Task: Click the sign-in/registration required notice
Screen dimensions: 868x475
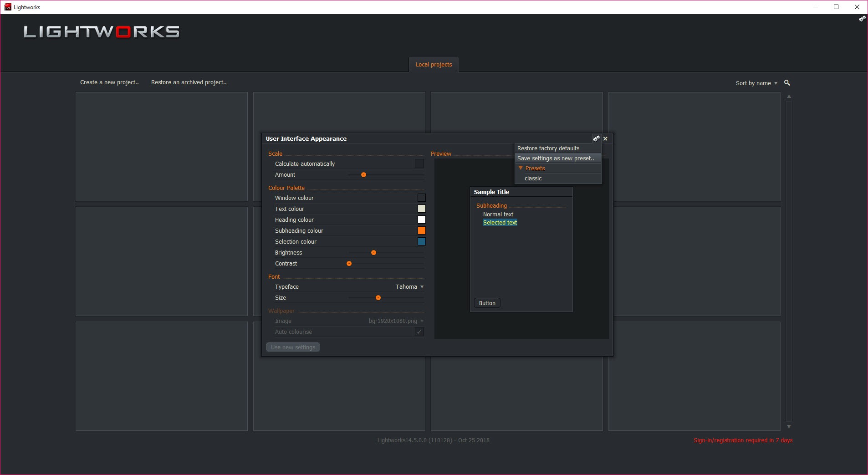Action: click(x=743, y=440)
